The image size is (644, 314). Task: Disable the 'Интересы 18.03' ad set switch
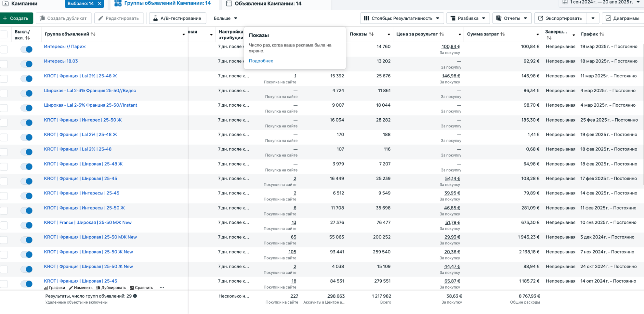pyautogui.click(x=27, y=64)
